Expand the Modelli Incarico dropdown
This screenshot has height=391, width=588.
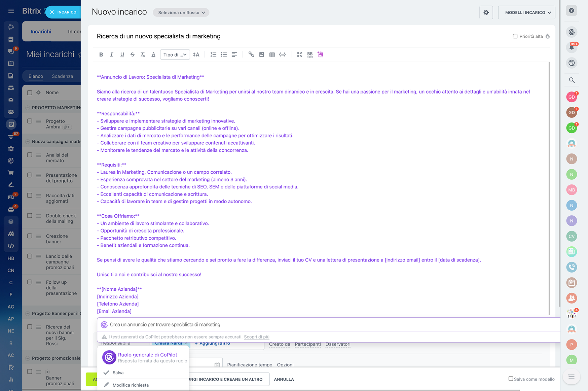526,12
